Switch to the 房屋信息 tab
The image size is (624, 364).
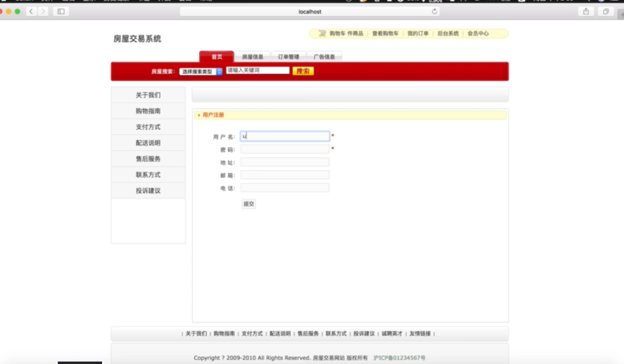pos(253,57)
